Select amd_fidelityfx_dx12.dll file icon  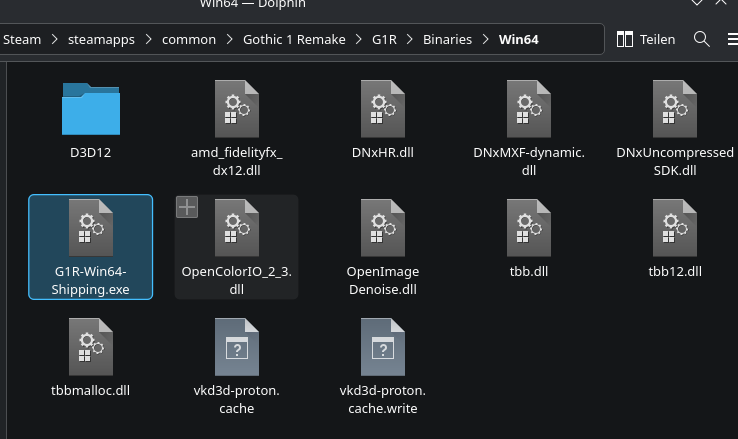point(237,109)
